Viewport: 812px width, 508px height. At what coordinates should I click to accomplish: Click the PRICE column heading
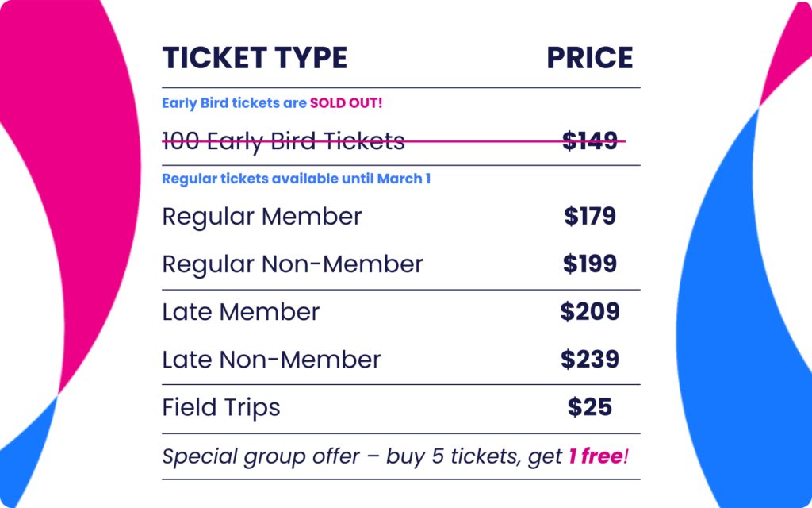coord(589,58)
